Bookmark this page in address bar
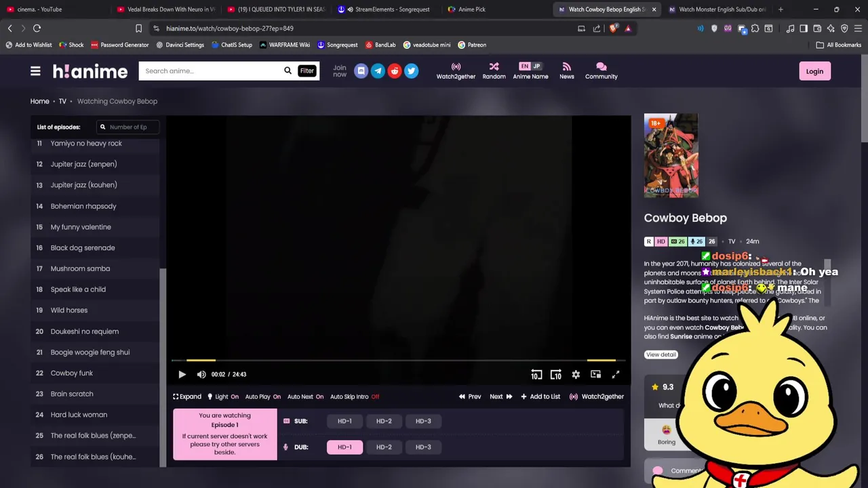This screenshot has width=868, height=488. tap(138, 28)
